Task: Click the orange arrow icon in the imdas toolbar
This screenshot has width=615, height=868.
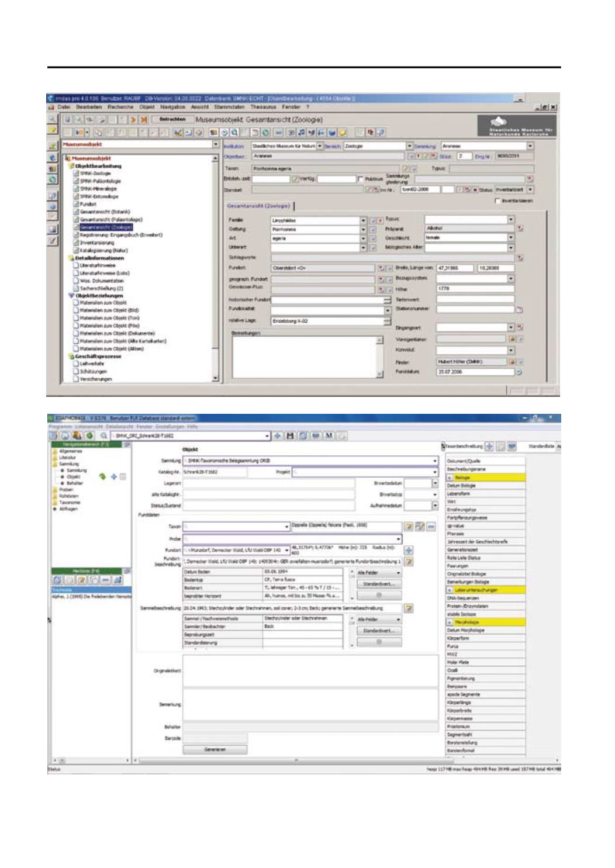Action: [133, 119]
